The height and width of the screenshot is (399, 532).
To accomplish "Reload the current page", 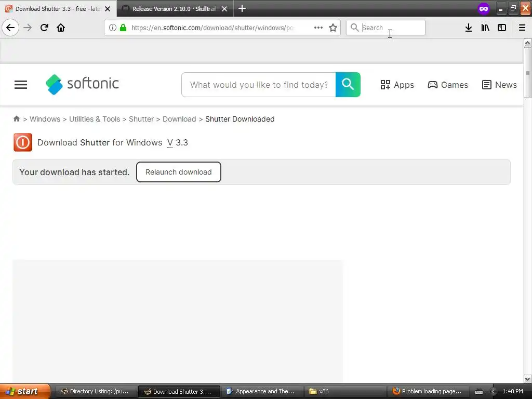I will 44,28.
